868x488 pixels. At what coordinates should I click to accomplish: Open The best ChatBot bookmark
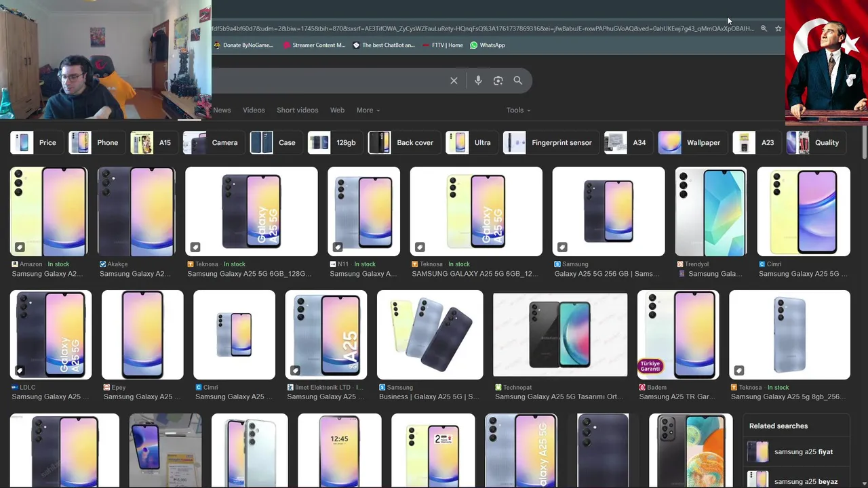(384, 45)
